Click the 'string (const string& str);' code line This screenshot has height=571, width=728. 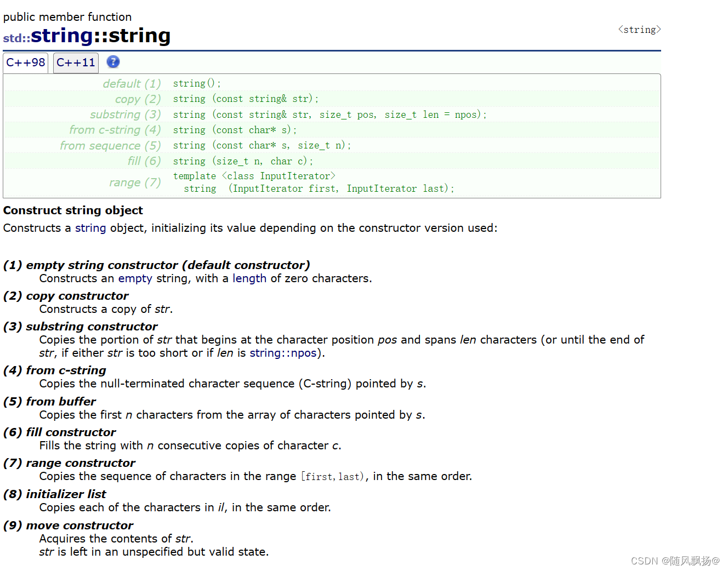[x=246, y=99]
